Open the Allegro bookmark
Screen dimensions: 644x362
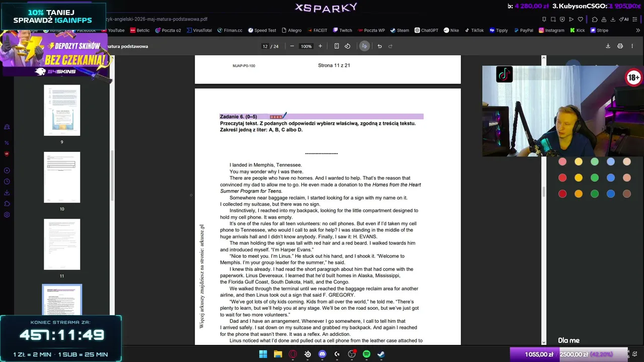[292, 30]
